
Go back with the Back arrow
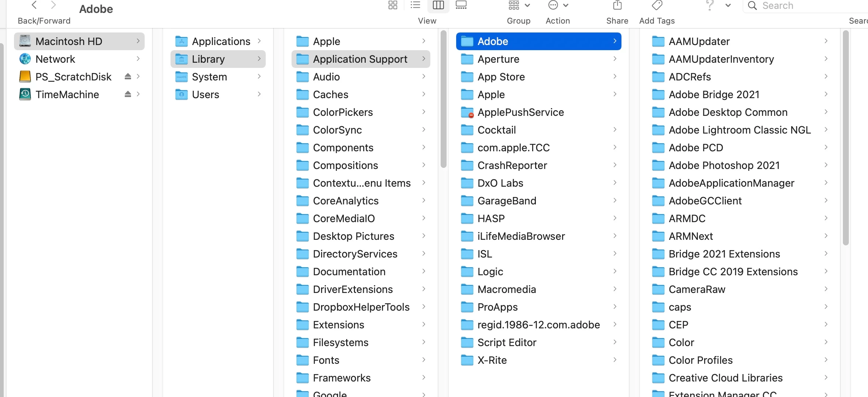pos(34,5)
